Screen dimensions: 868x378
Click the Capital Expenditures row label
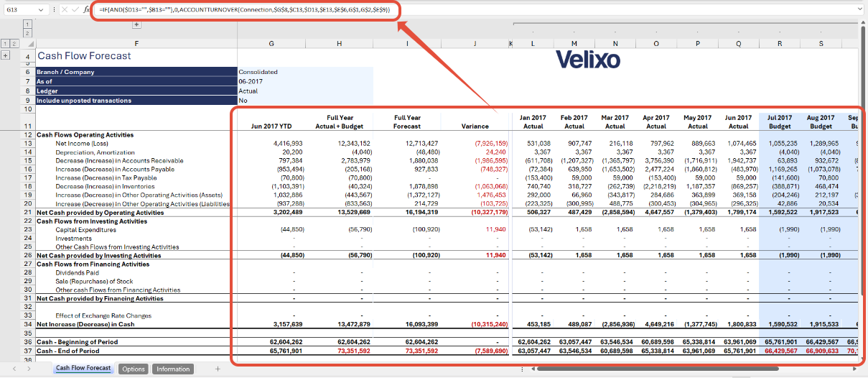pyautogui.click(x=85, y=229)
